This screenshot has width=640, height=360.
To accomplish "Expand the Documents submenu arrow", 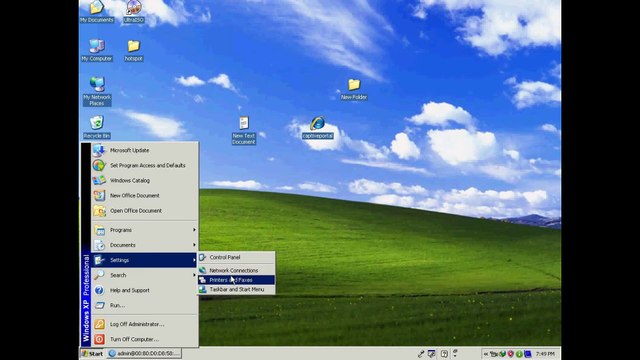I will 194,245.
